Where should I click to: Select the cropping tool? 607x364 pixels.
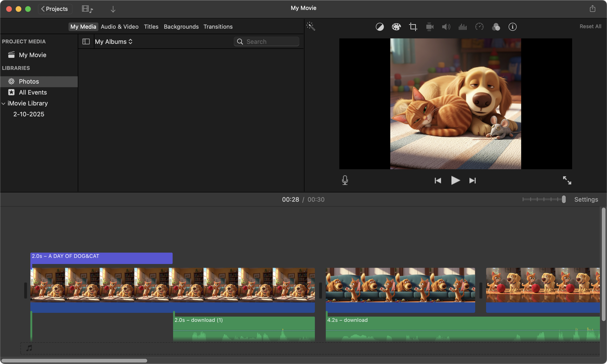click(x=413, y=27)
